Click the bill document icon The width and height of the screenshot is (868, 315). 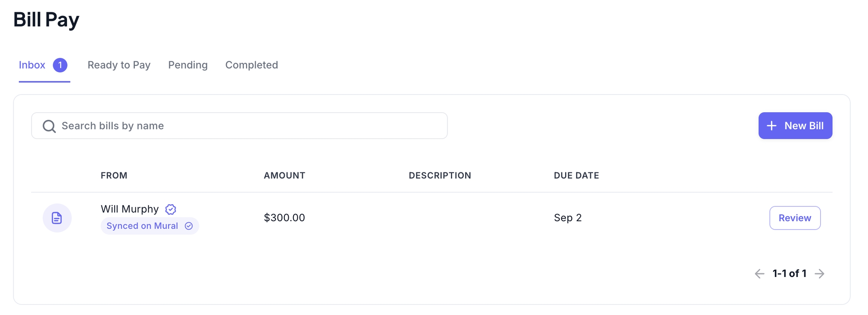click(57, 218)
